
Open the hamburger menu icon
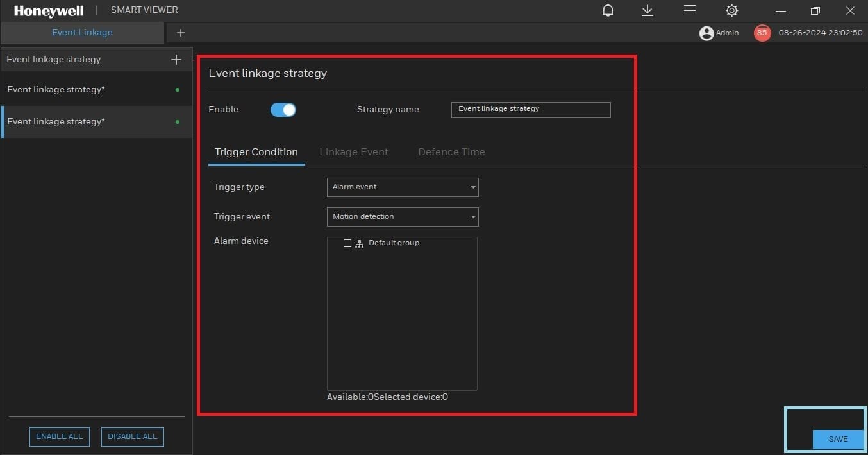click(x=689, y=10)
